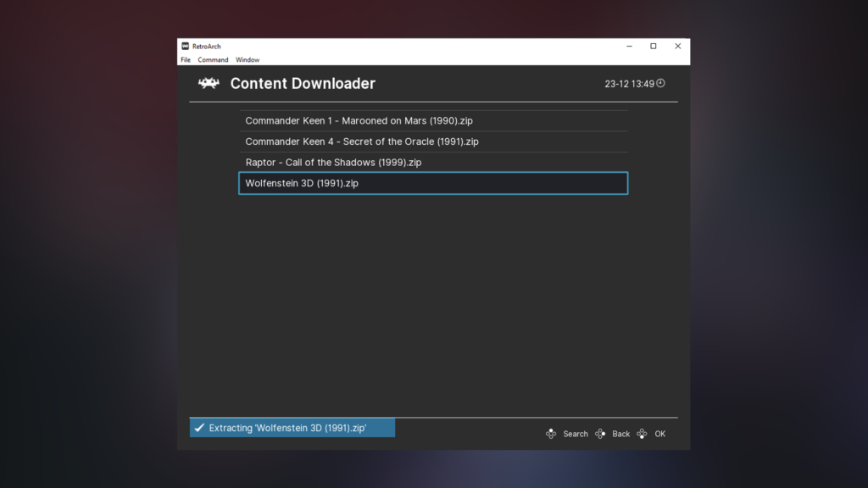This screenshot has width=868, height=488.
Task: Maximize the RetroArch window
Action: 654,46
